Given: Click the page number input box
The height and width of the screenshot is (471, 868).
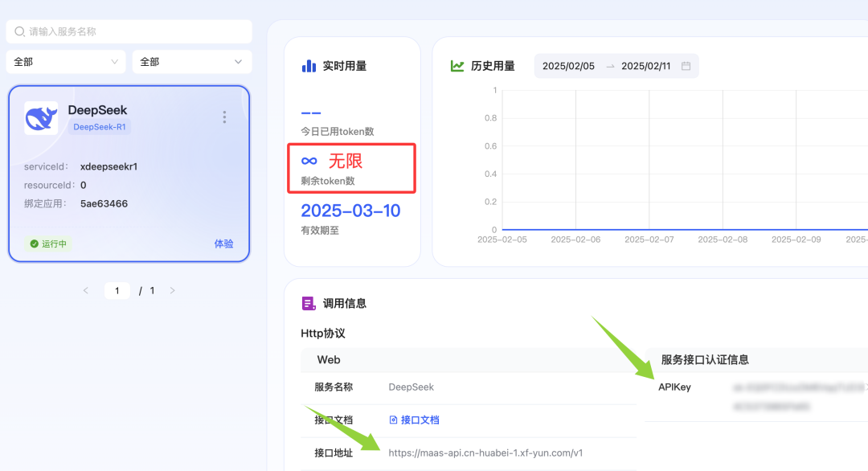Looking at the screenshot, I should (x=117, y=291).
